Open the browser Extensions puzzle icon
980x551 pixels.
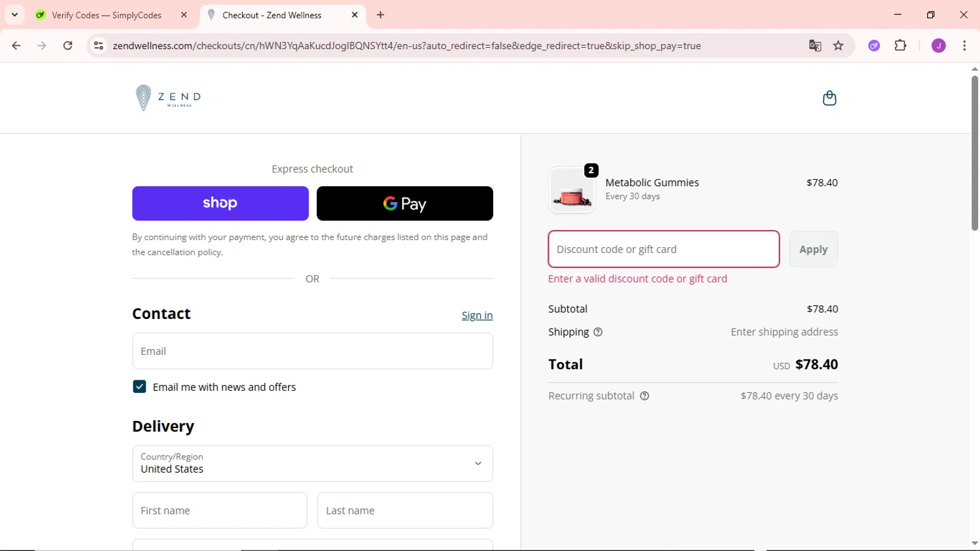click(x=900, y=46)
